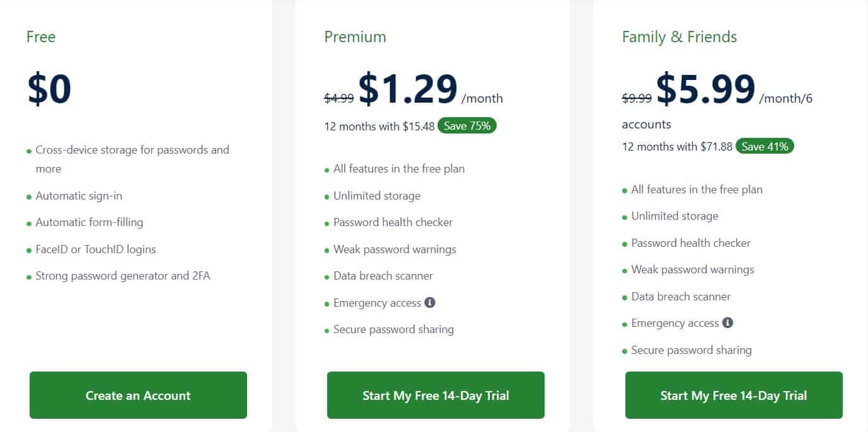This screenshot has width=868, height=432.
Task: Click Create an Account
Action: [x=138, y=395]
